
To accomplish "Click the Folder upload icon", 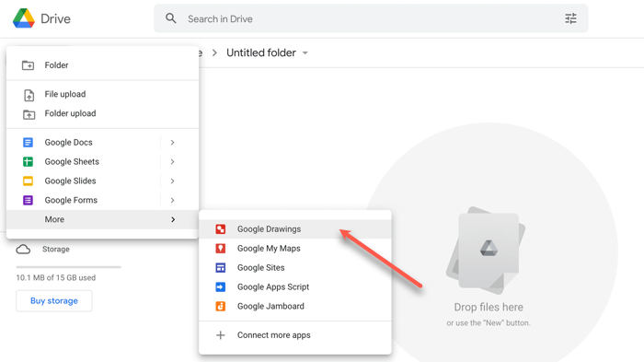I will point(29,114).
